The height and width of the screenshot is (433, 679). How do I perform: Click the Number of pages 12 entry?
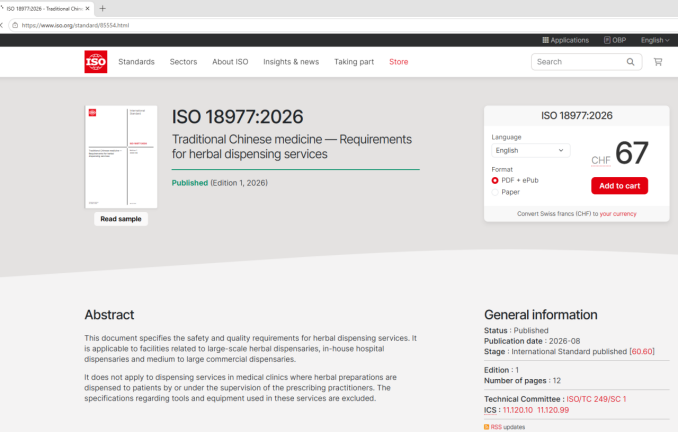(x=522, y=381)
